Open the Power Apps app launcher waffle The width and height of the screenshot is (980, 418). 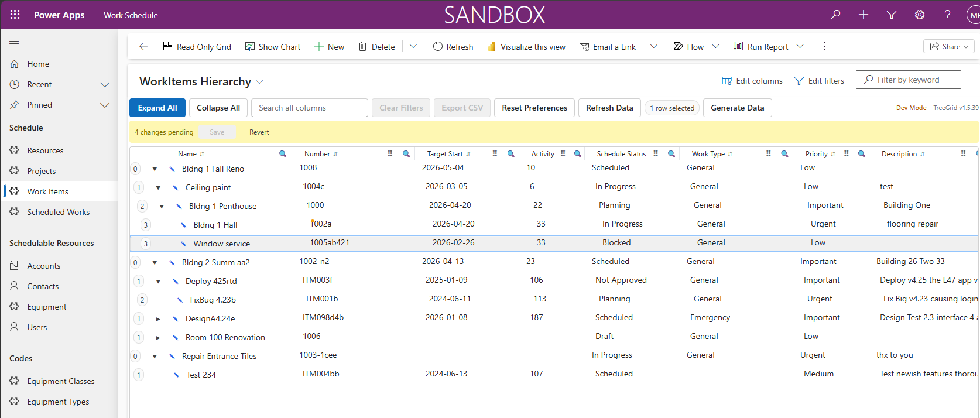point(15,15)
